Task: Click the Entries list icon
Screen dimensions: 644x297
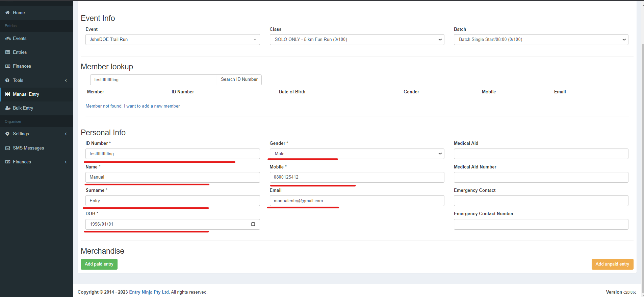Action: coord(8,52)
